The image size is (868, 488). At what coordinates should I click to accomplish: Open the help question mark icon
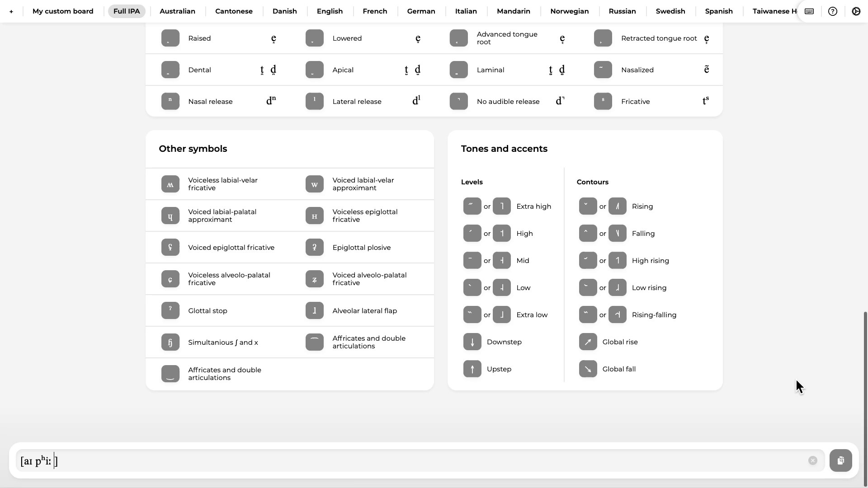832,11
